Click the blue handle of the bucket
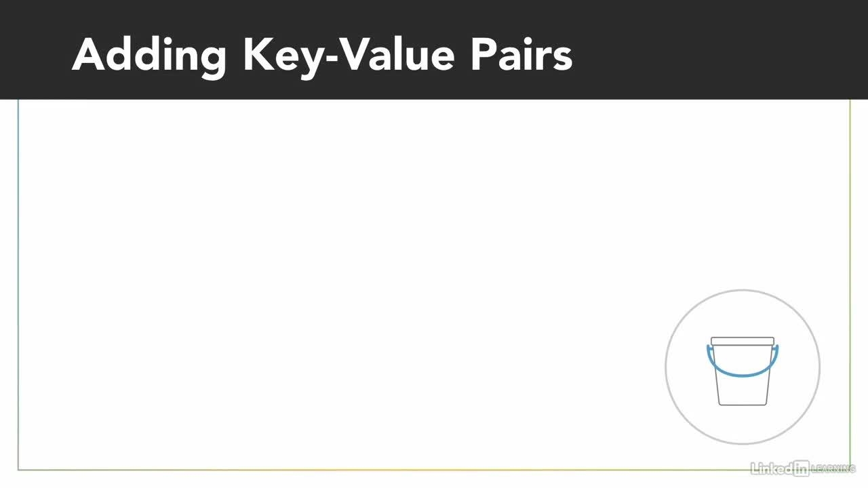This screenshot has width=868, height=488. [x=743, y=373]
